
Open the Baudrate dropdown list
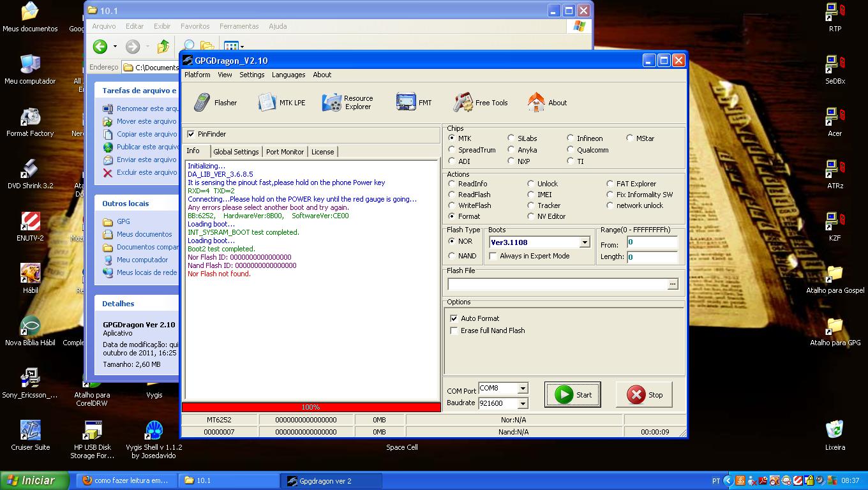(522, 403)
